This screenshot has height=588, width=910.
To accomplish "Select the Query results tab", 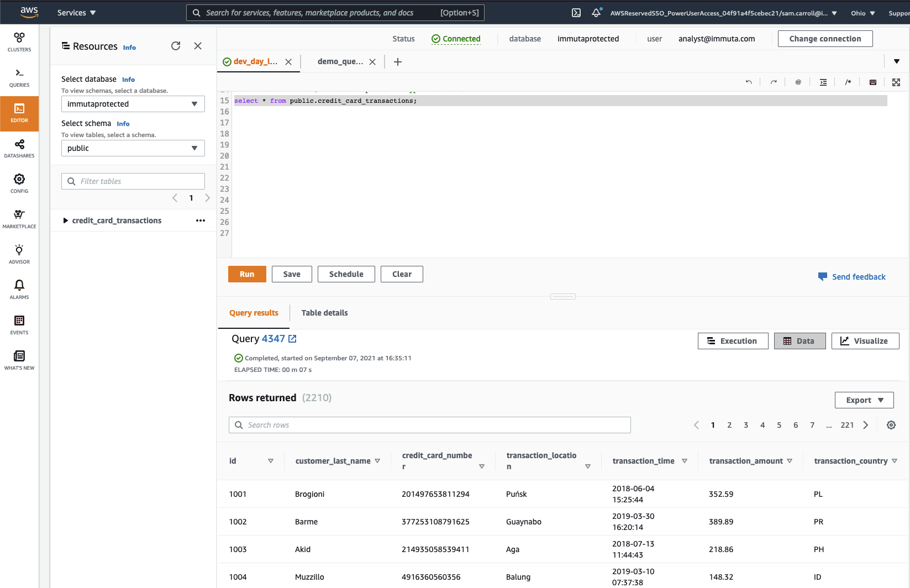I will [x=254, y=313].
